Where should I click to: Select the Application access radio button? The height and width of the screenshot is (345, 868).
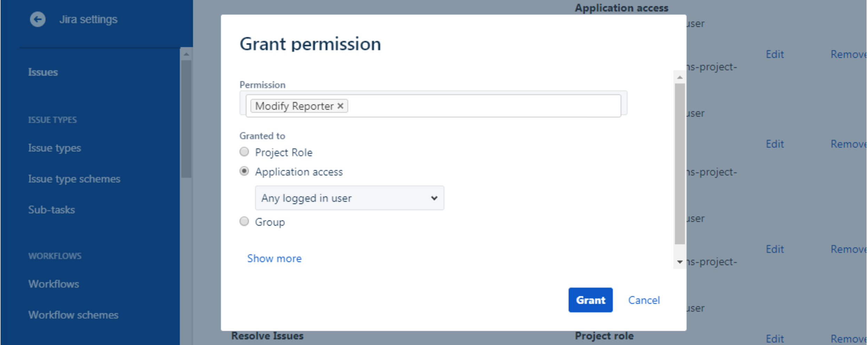pyautogui.click(x=244, y=171)
